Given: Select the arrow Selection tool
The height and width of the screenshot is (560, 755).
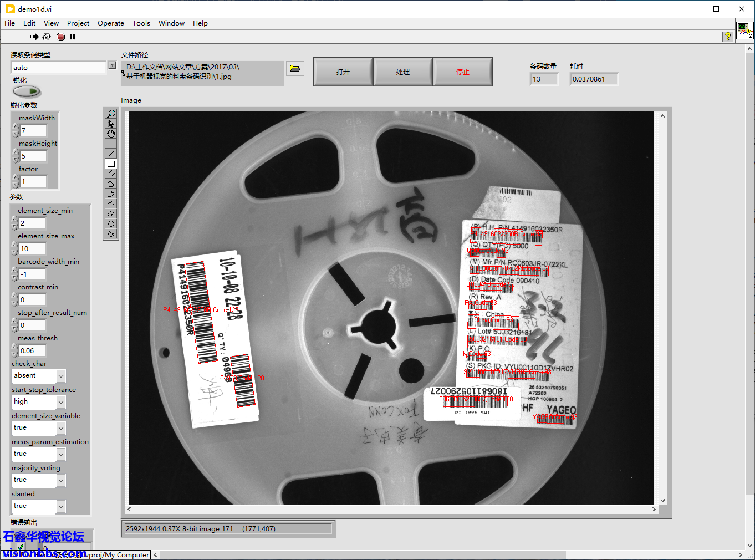Looking at the screenshot, I should [111, 124].
